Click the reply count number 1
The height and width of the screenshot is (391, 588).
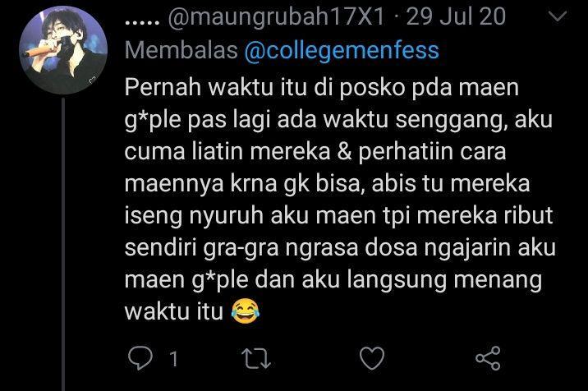[x=173, y=359]
